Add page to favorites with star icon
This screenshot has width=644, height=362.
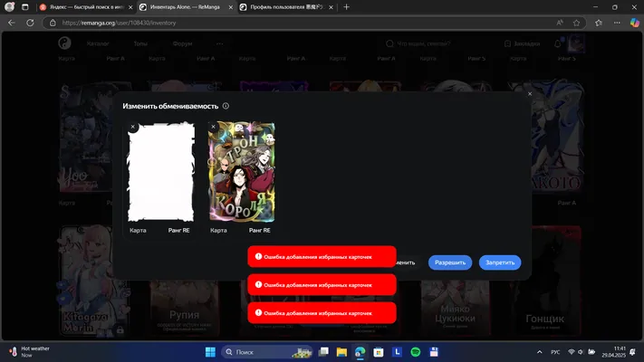(x=577, y=23)
